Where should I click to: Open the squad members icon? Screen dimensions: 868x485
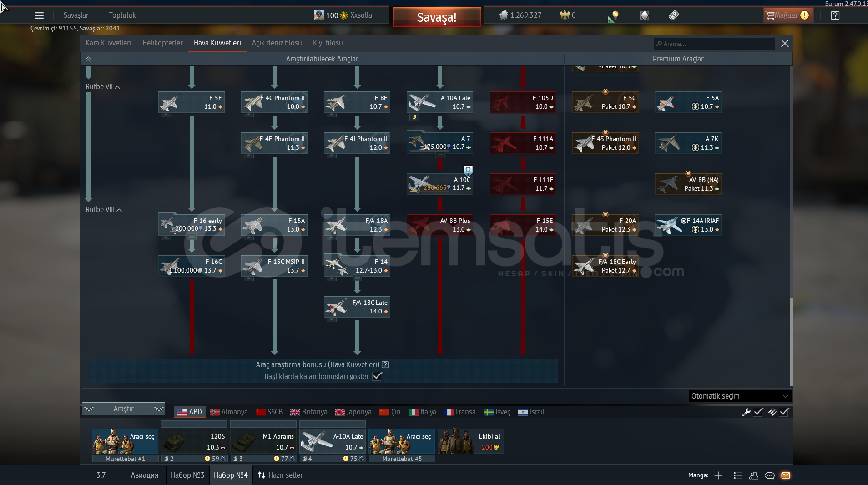pos(754,475)
